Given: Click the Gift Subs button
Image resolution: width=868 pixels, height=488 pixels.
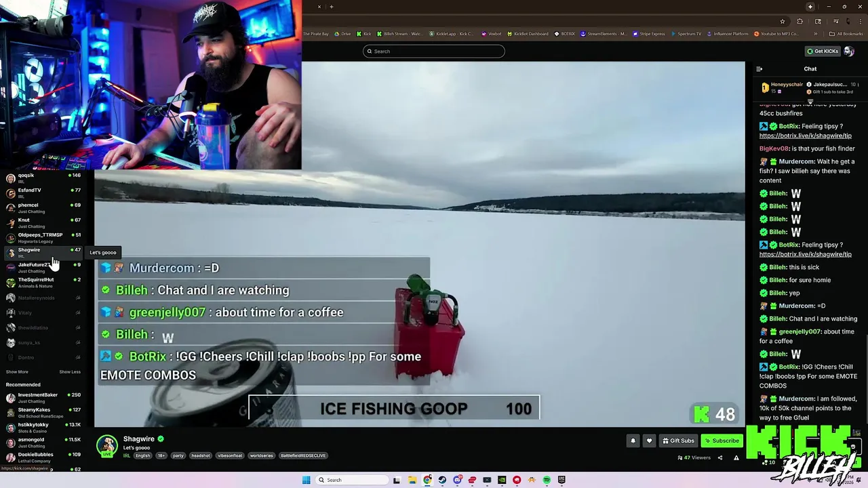Looking at the screenshot, I should pyautogui.click(x=678, y=441).
